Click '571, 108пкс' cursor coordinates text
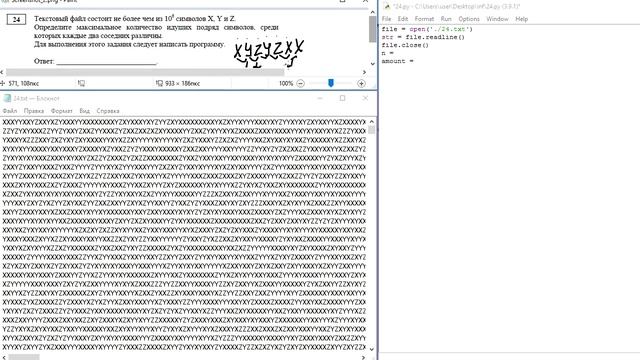640x360 pixels. click(24, 83)
